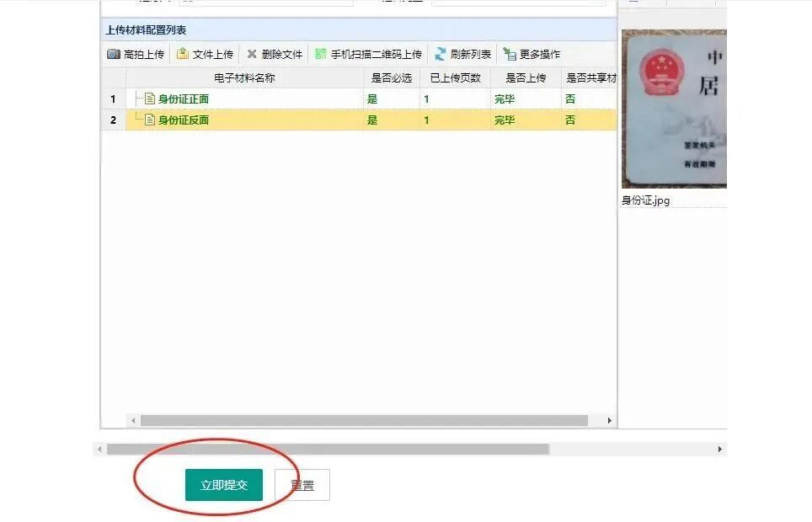
Task: Click the page horizontal scrollbar thumb
Action: click(328, 449)
